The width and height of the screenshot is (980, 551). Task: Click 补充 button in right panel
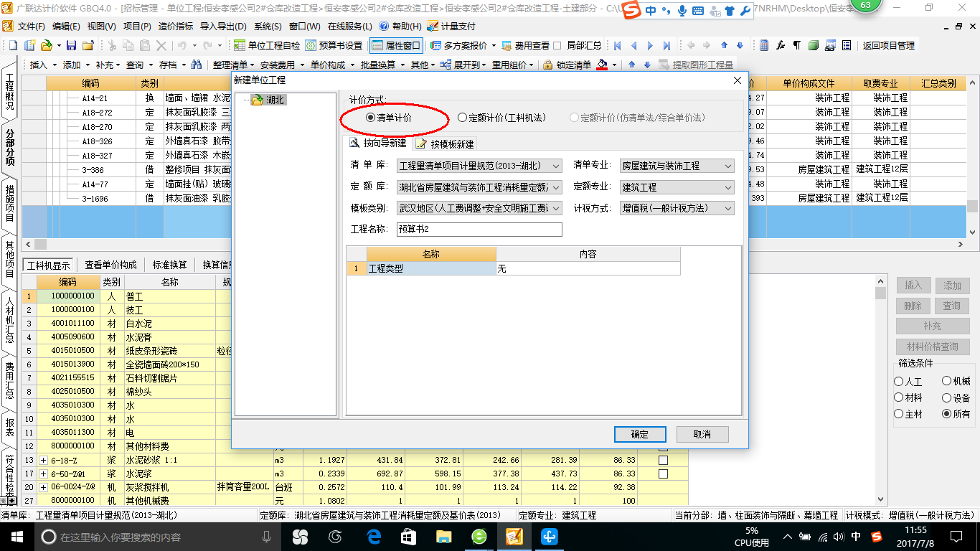coord(932,326)
